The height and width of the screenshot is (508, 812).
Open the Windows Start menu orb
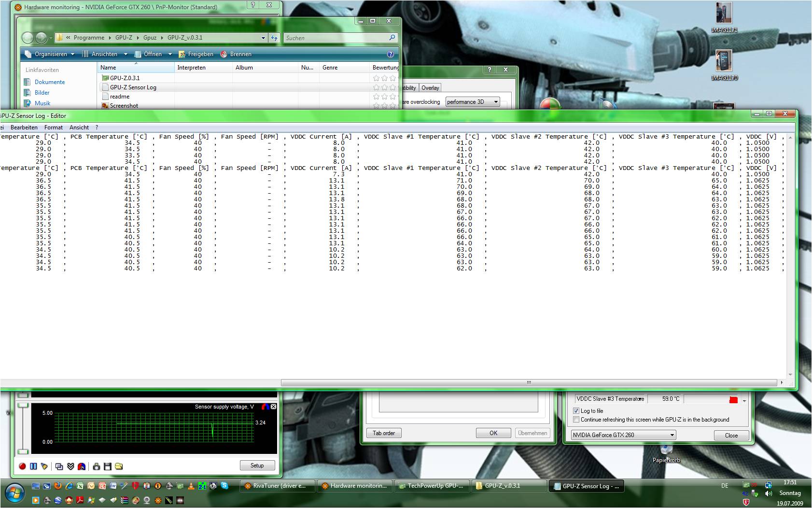14,493
